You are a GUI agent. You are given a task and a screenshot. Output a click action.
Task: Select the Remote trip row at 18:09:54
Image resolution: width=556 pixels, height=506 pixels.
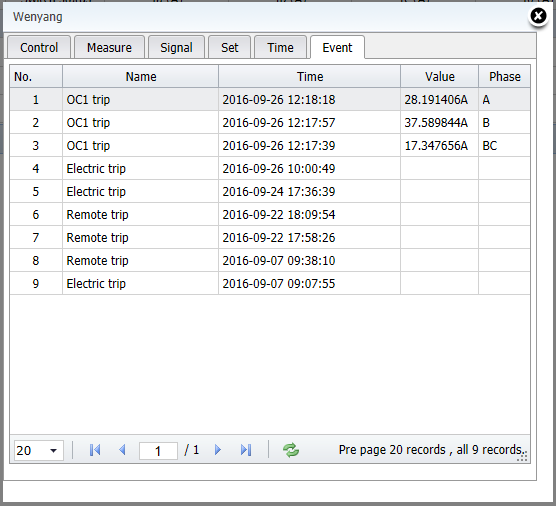click(x=270, y=215)
